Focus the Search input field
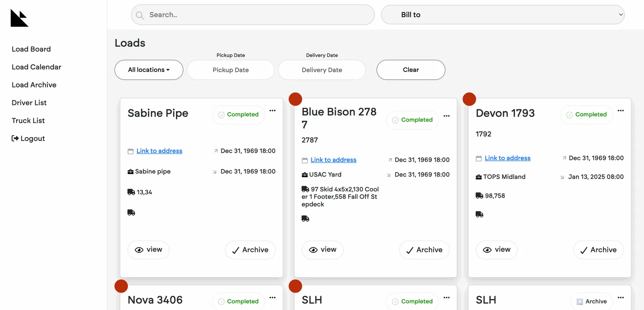Screen dimensions: 644x310 (x=253, y=14)
